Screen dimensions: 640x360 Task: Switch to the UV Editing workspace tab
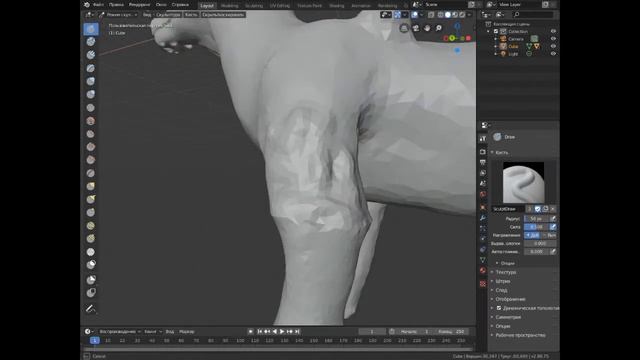point(280,6)
